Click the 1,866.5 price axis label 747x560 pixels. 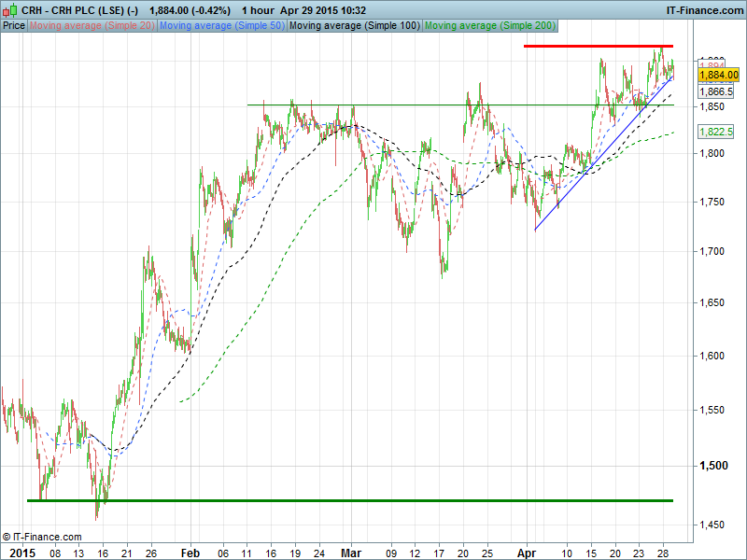tap(717, 92)
